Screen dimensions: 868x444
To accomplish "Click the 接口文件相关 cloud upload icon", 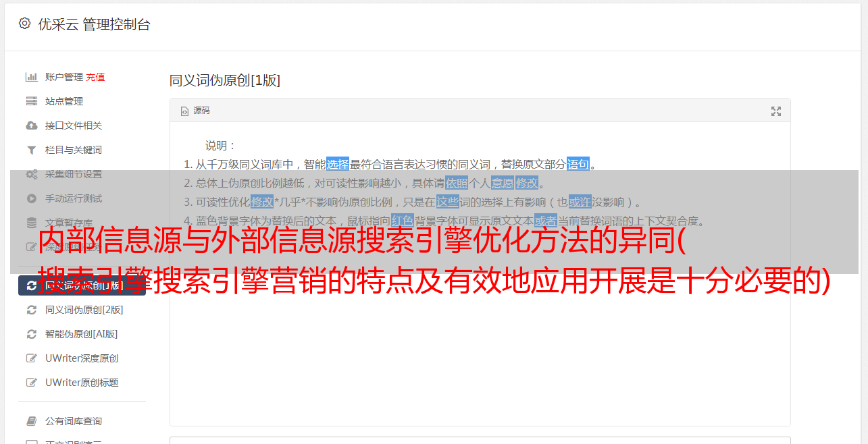I will (31, 126).
